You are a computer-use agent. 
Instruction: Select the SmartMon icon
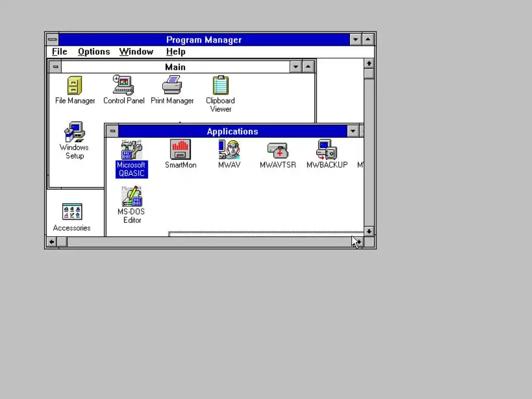pos(180,154)
